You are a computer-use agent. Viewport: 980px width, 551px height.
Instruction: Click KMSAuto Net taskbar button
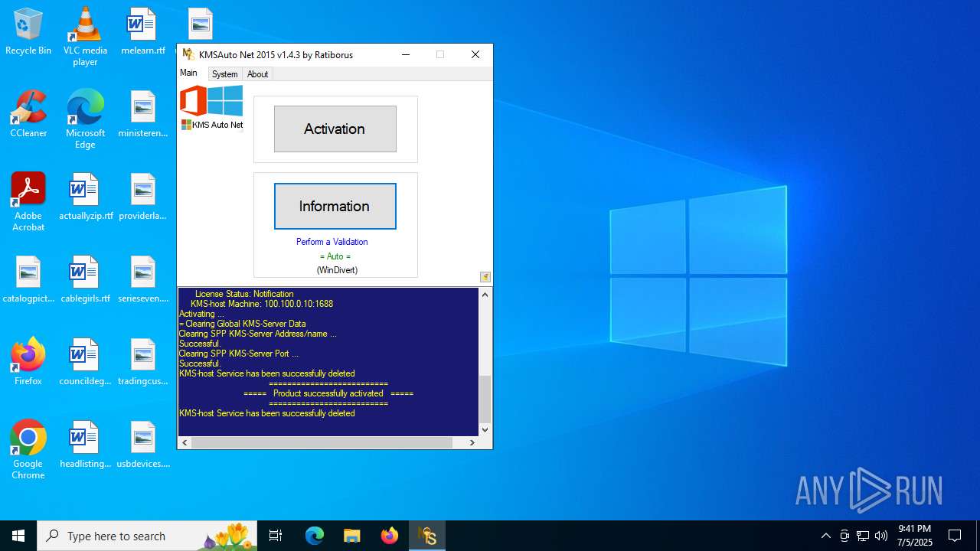427,536
